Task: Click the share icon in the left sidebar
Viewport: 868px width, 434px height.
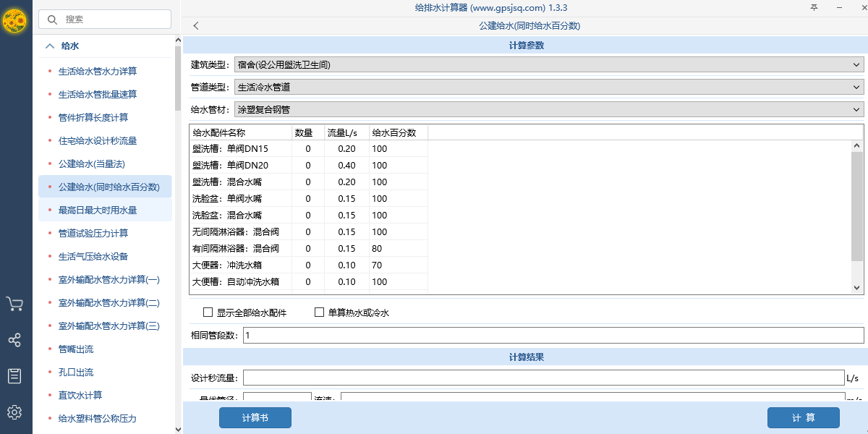Action: click(x=15, y=340)
